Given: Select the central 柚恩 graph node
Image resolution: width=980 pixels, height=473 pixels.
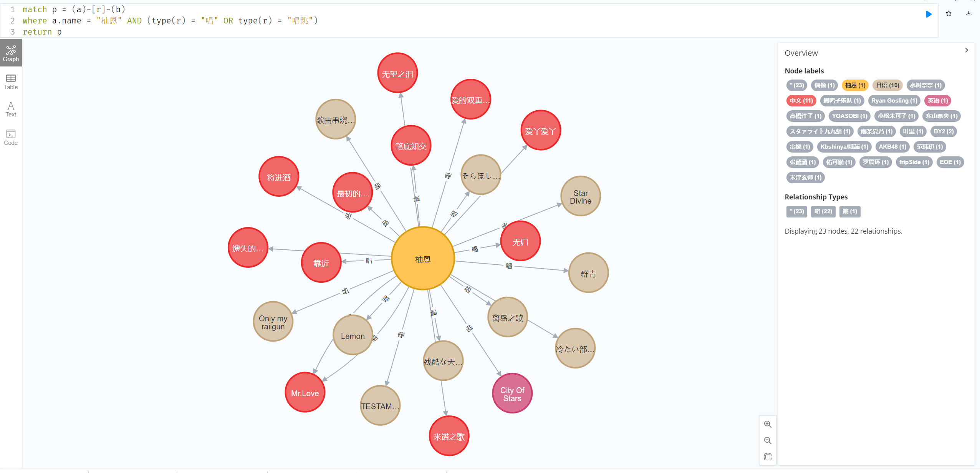Looking at the screenshot, I should pos(423,259).
